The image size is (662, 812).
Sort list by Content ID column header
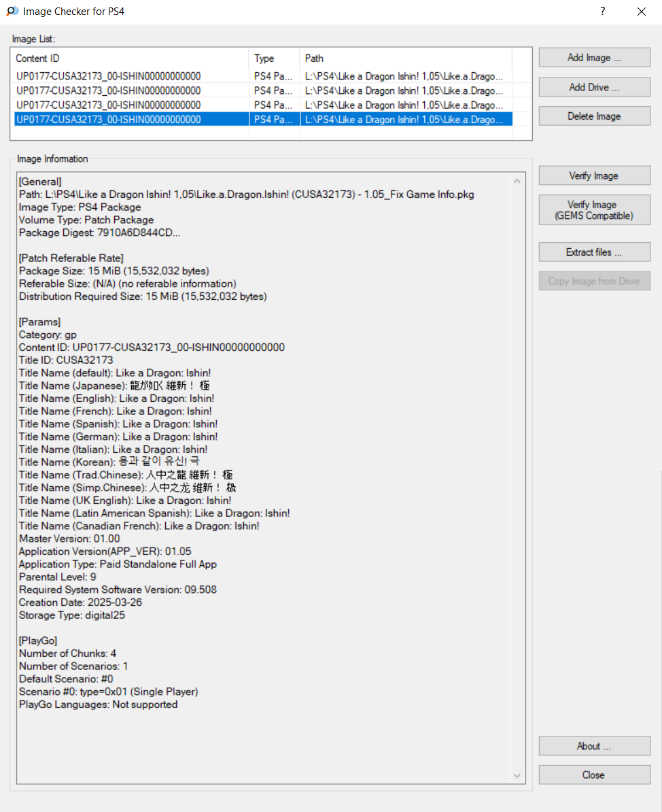[130, 58]
